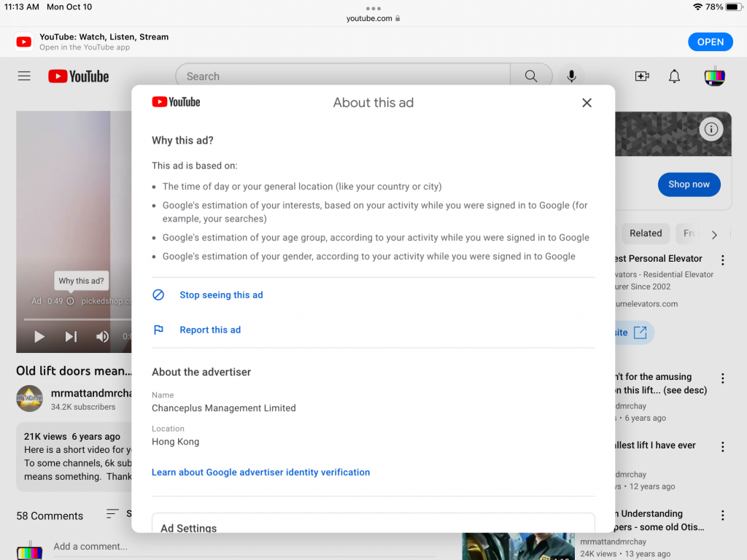Select the Related filter chip
Image resolution: width=747 pixels, height=560 pixels.
(646, 233)
